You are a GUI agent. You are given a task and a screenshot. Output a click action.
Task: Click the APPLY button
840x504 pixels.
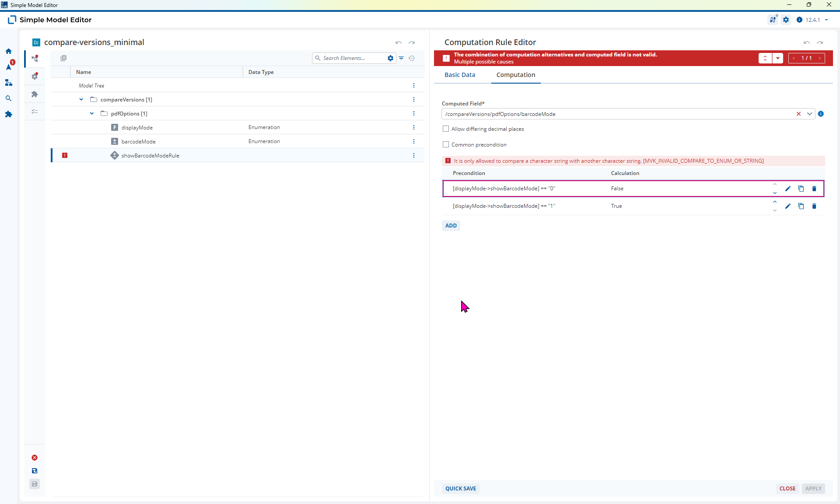pos(813,489)
